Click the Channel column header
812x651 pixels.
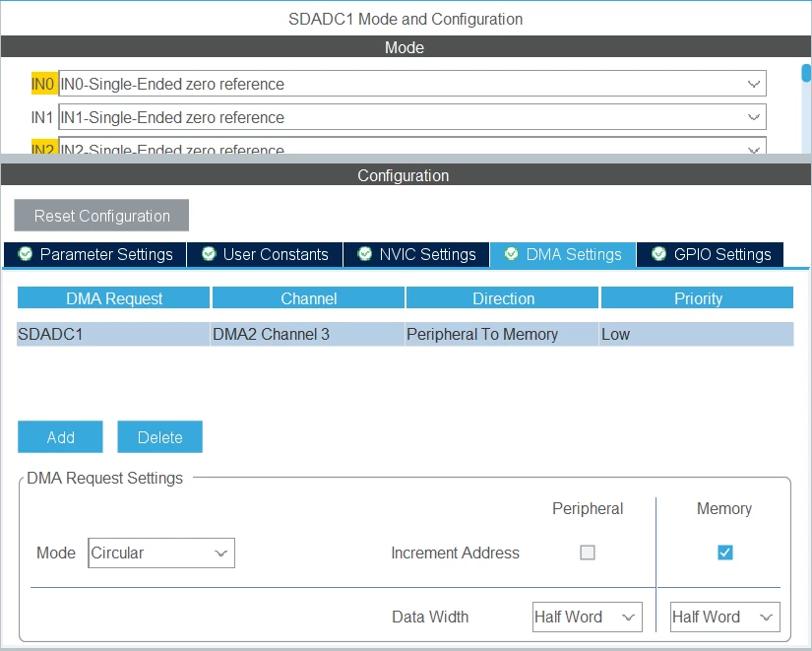tap(308, 298)
